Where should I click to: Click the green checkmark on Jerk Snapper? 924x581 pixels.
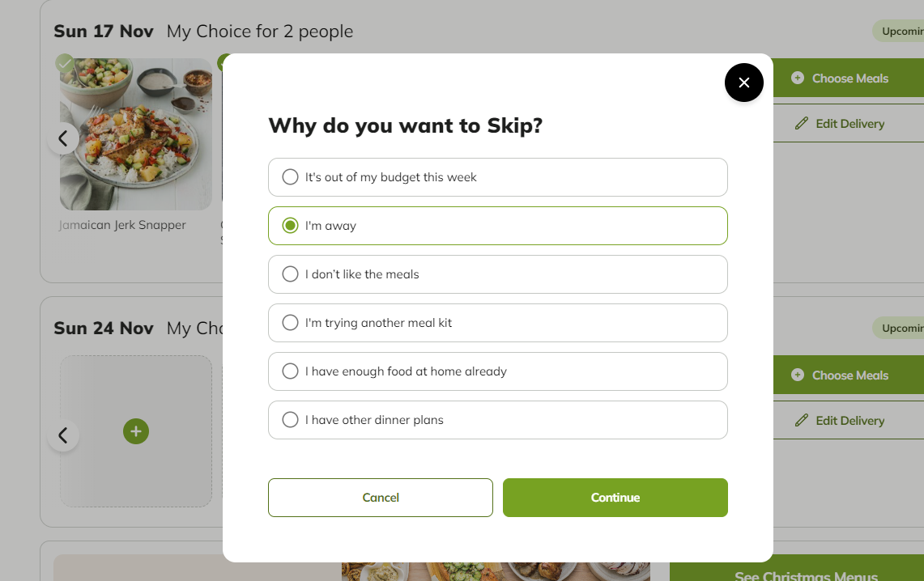click(65, 63)
